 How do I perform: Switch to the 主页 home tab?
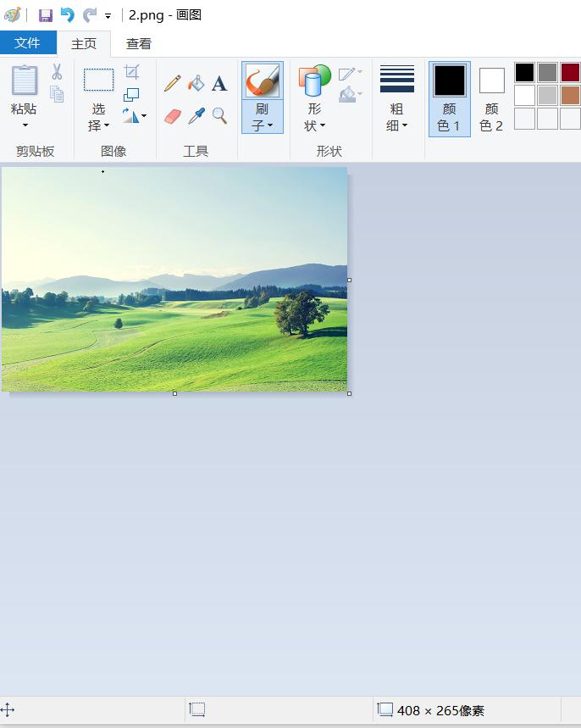84,44
